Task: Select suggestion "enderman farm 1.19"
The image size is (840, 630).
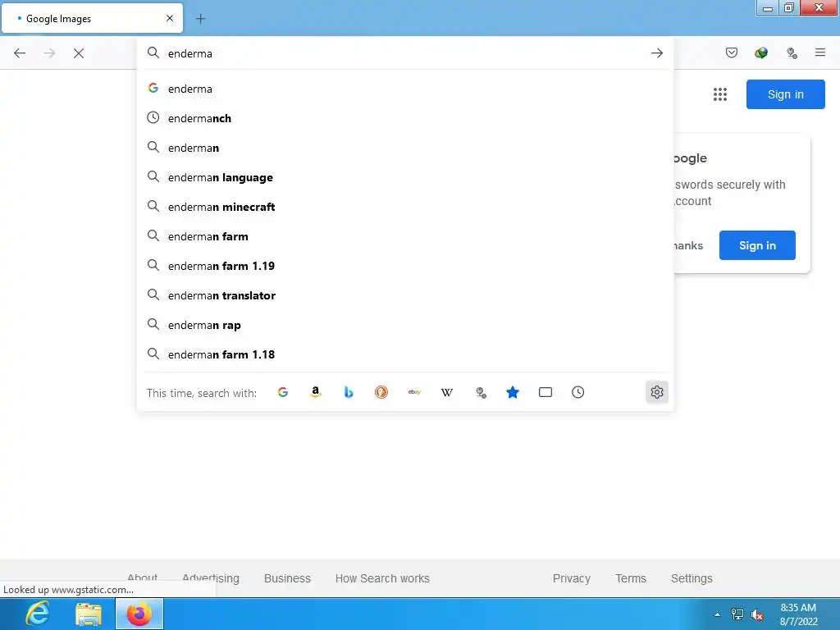Action: (x=404, y=266)
